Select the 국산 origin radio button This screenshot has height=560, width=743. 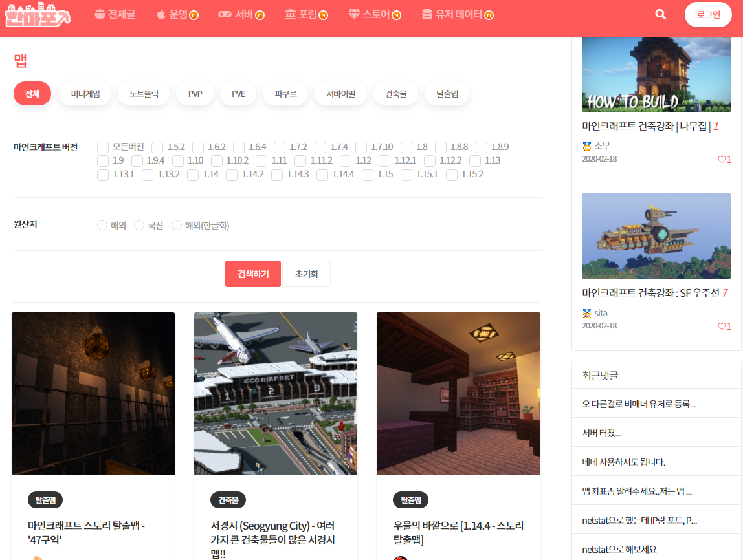coord(139,225)
